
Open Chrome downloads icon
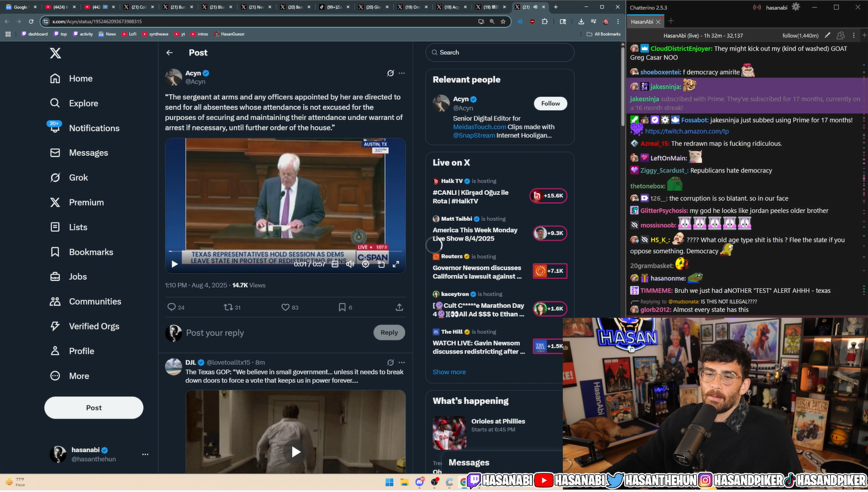(x=581, y=21)
